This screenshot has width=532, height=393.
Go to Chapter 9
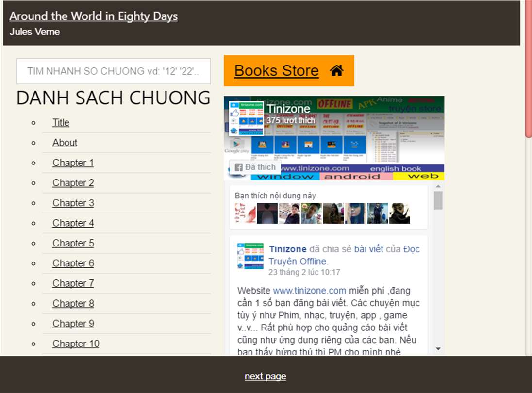tap(73, 324)
